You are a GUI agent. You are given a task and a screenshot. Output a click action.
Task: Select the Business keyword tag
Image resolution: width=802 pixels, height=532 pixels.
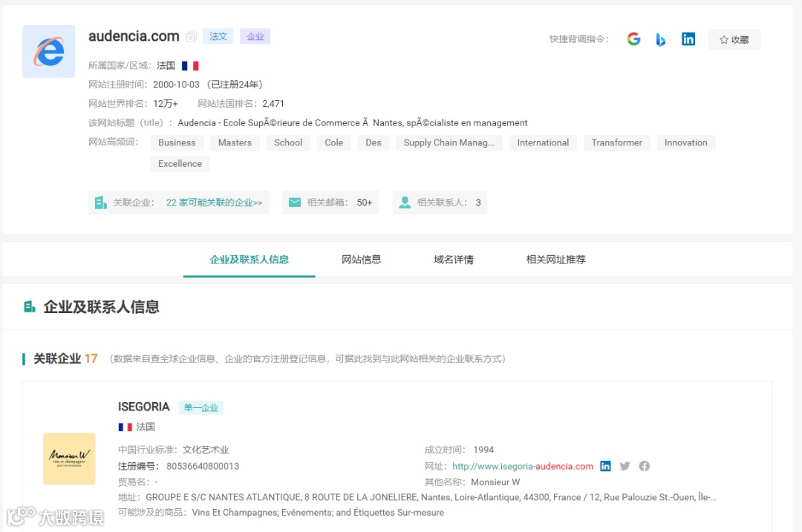coord(177,142)
